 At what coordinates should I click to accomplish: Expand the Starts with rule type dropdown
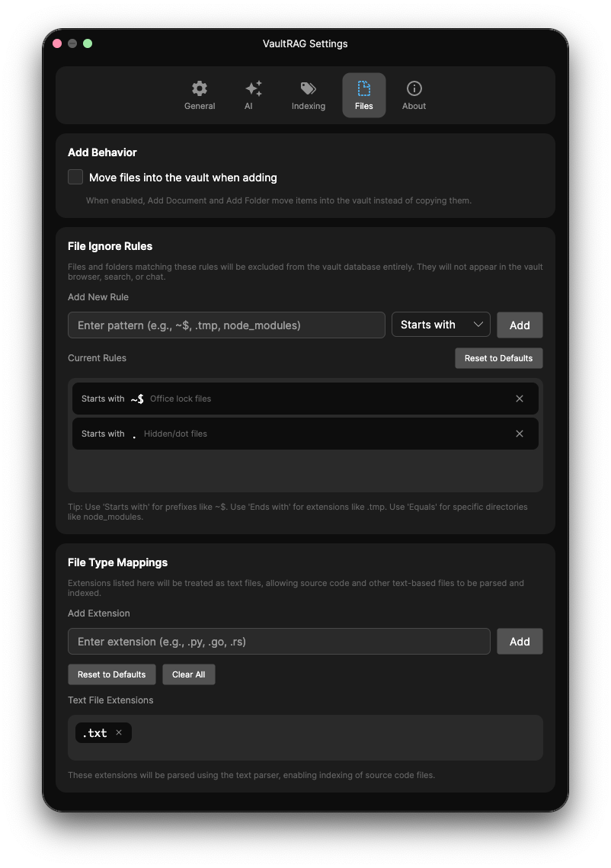(x=441, y=325)
